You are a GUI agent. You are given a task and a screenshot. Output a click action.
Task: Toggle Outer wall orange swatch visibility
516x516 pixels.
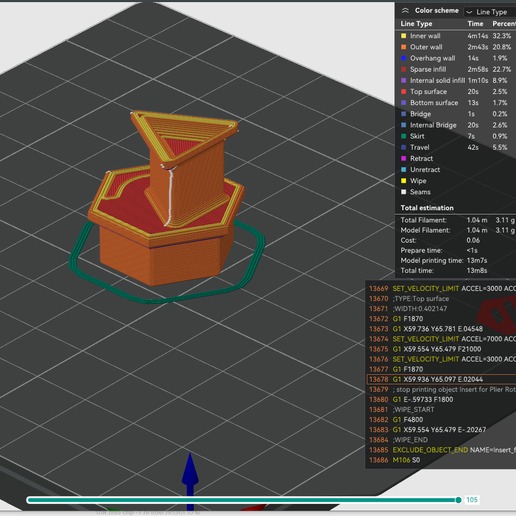[x=404, y=47]
